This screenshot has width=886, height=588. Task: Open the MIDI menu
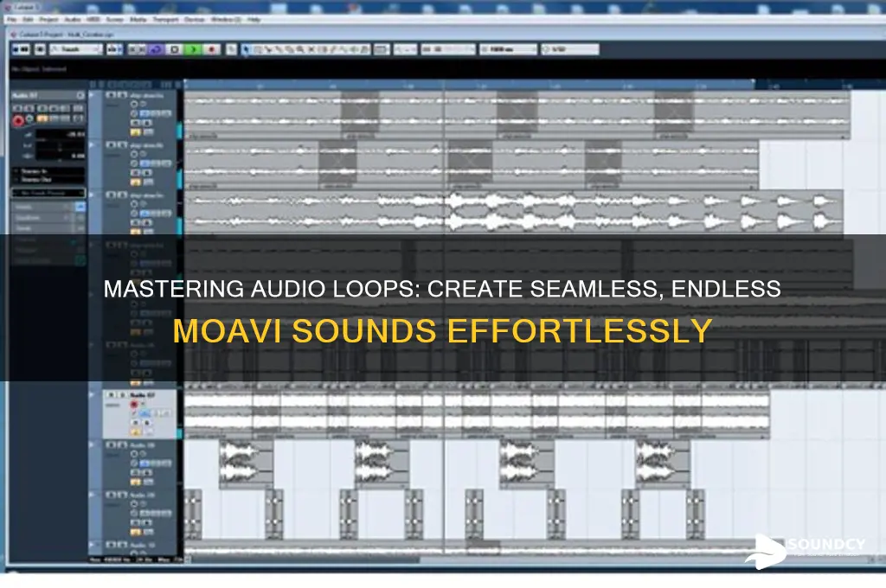(x=93, y=20)
